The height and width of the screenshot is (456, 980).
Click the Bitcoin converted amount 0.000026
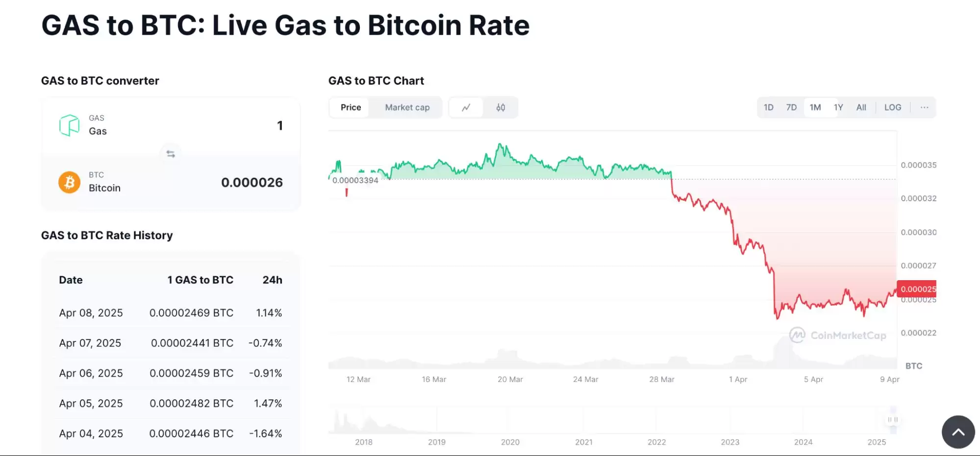tap(252, 183)
